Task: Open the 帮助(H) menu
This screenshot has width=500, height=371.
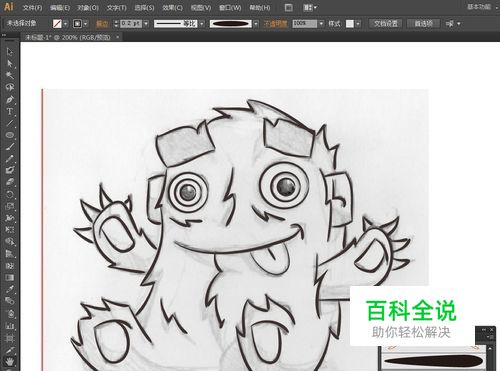Action: click(260, 7)
